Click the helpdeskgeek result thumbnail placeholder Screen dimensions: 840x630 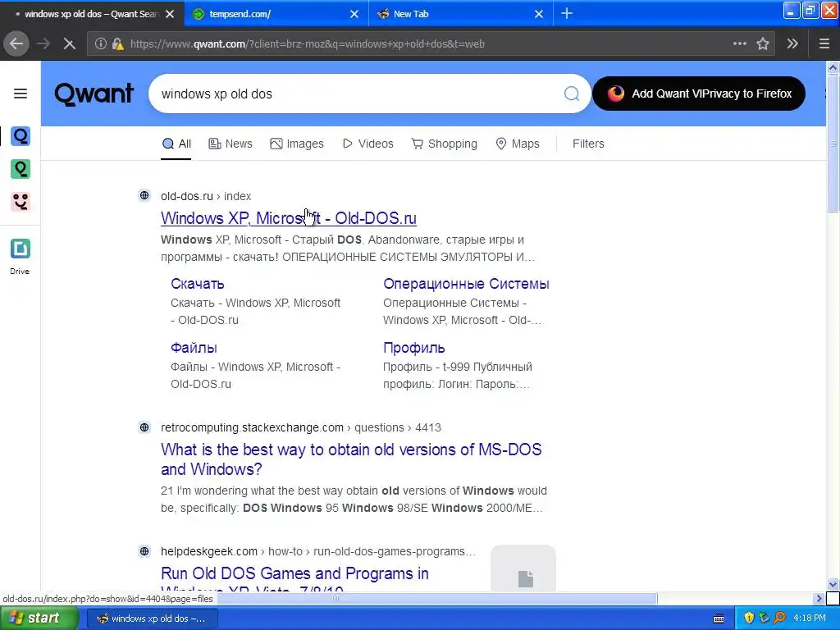point(523,568)
